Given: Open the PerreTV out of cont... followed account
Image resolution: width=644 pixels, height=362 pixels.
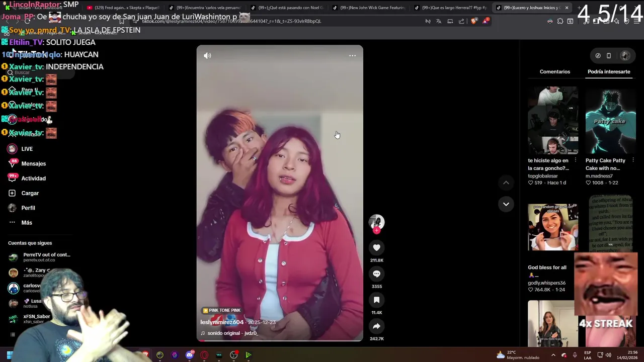Looking at the screenshot, I should tap(40, 257).
